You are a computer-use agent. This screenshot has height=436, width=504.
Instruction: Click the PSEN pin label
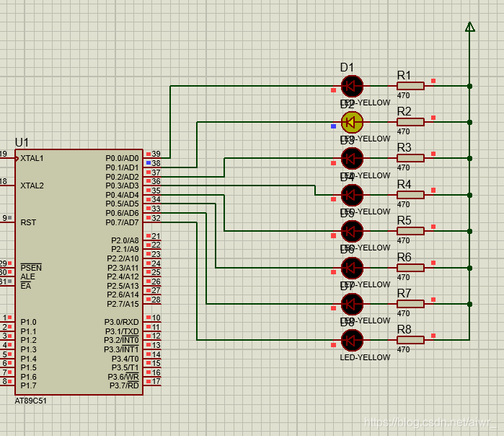(31, 268)
